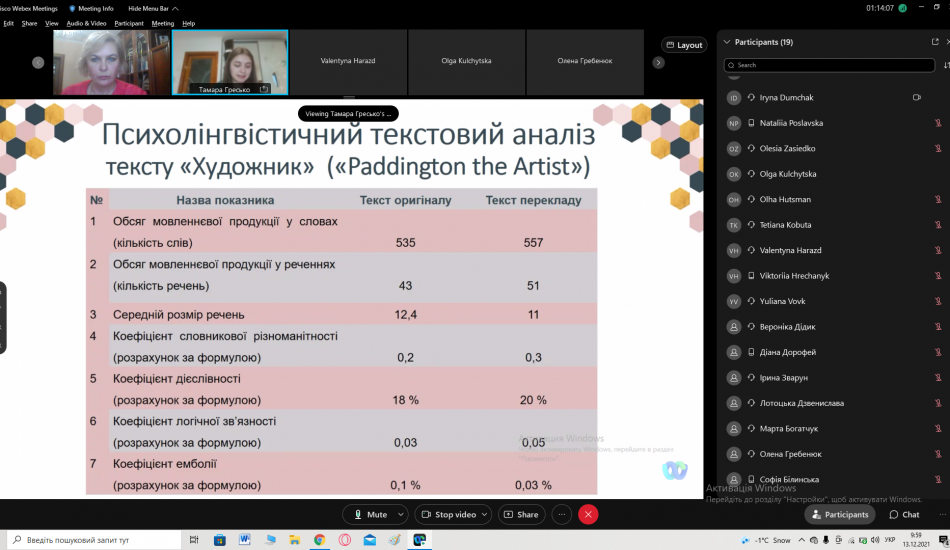Viewport: 950px width, 550px height.
Task: Open Chrome from the Windows taskbar
Action: [x=319, y=540]
